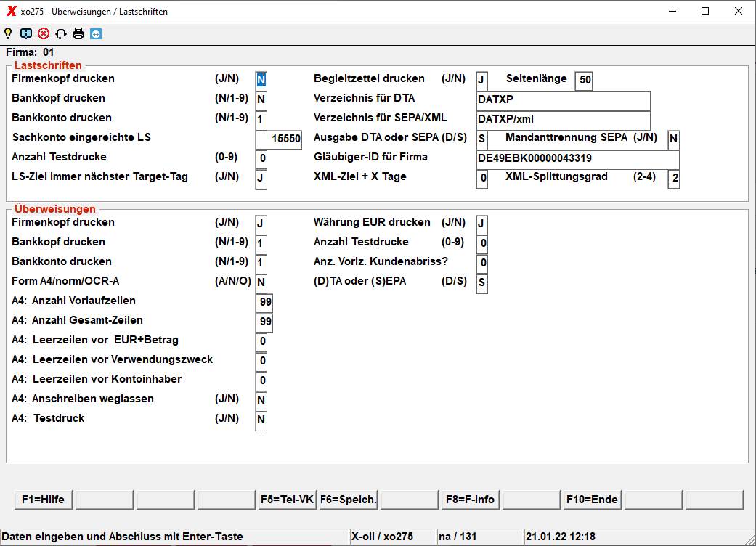Select Überweisungen Firmenkopf drucken field
Screen dimensions: 756x546
[x=261, y=224]
